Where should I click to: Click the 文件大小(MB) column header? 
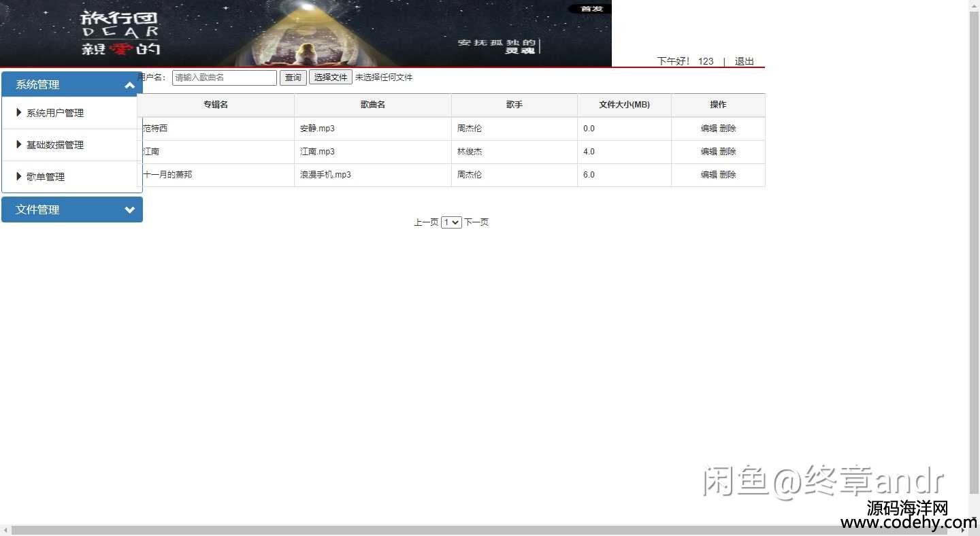point(624,105)
